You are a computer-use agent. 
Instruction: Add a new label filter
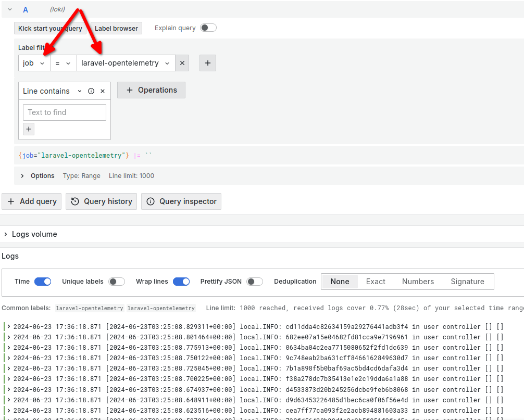point(208,63)
